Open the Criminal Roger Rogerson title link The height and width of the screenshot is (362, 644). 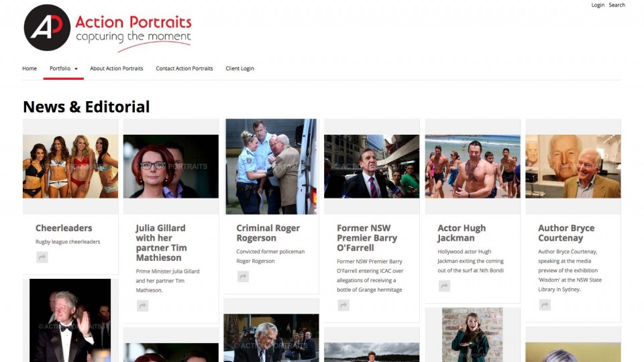268,233
